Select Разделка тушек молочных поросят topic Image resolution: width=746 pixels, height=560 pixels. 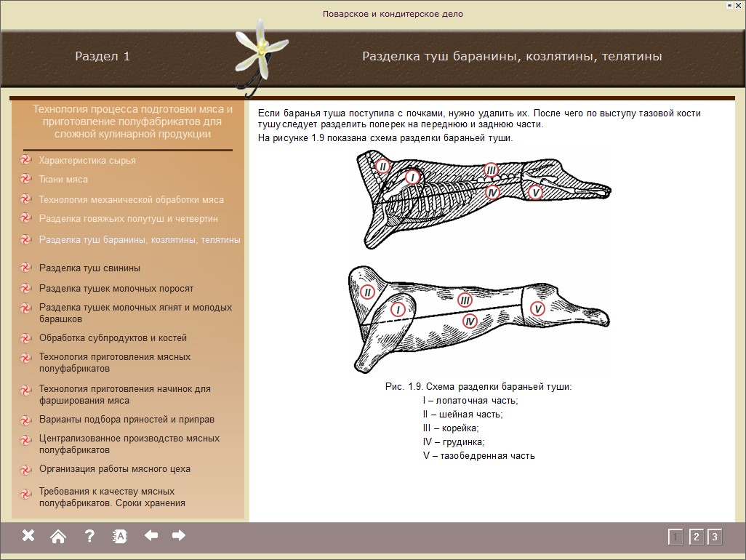pos(116,289)
